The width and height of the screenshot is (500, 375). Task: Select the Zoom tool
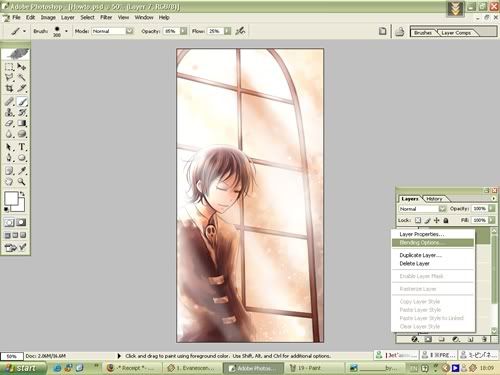[22, 182]
